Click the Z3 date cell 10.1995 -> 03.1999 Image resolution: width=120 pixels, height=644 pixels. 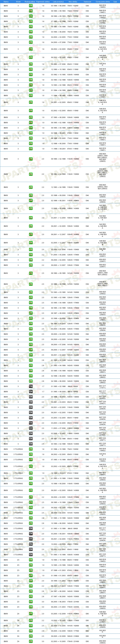[x=58, y=565]
